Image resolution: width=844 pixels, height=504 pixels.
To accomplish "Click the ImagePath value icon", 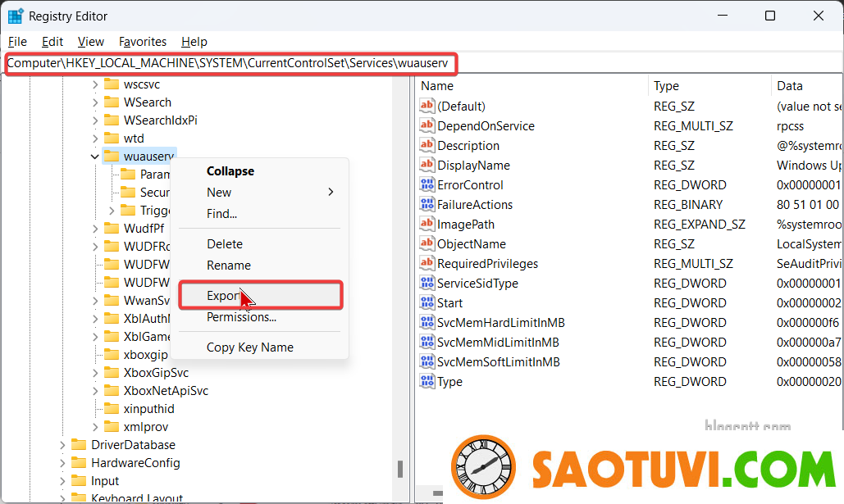I will (427, 224).
